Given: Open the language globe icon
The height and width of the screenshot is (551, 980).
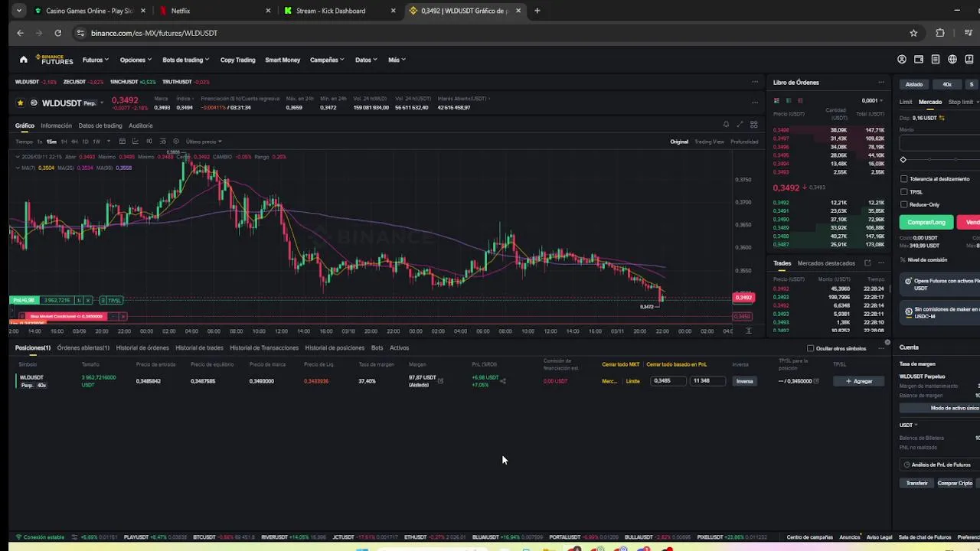Looking at the screenshot, I should tap(952, 60).
